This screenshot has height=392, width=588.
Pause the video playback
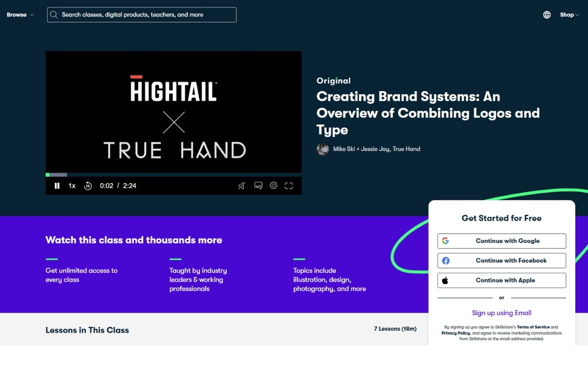pyautogui.click(x=57, y=186)
